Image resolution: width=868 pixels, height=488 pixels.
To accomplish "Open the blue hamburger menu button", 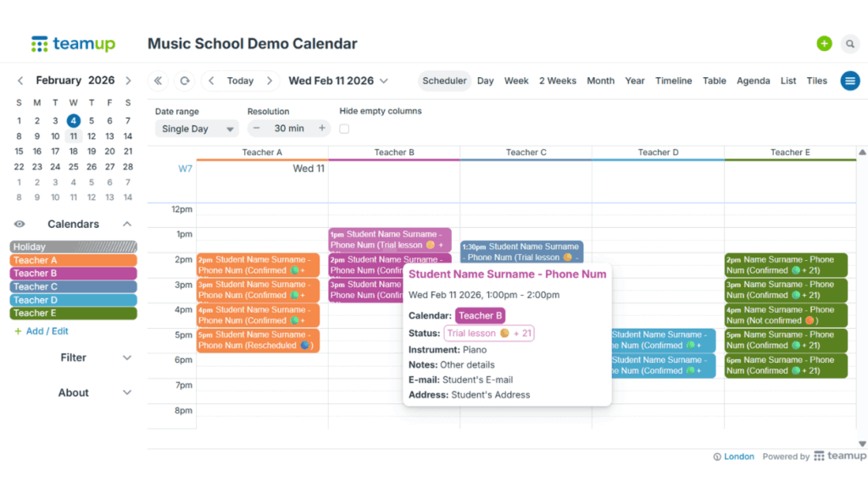I will (849, 80).
